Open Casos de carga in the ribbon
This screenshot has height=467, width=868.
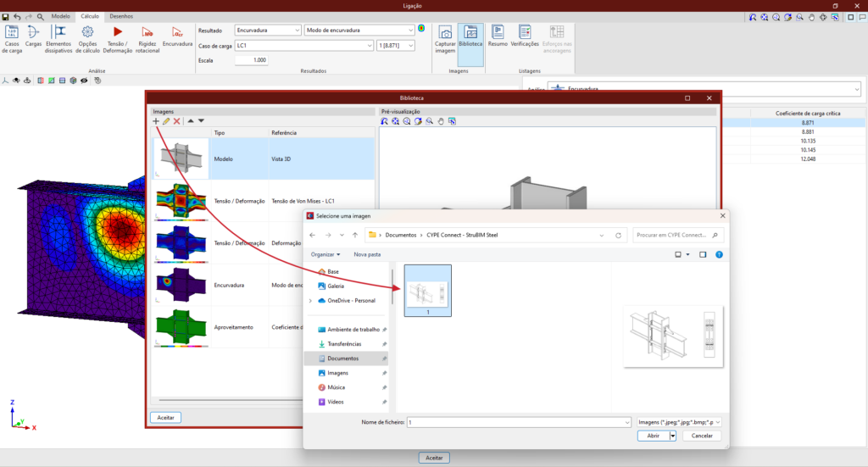(12, 39)
